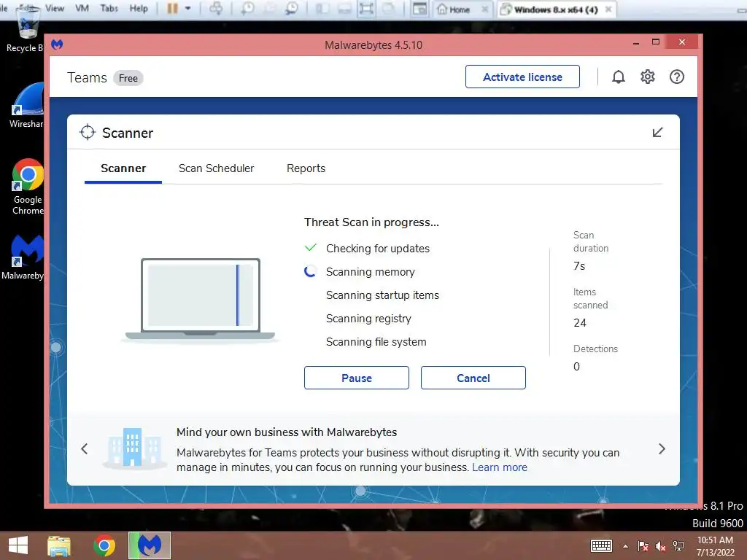Click the 'Scanning memory' step text

(370, 271)
